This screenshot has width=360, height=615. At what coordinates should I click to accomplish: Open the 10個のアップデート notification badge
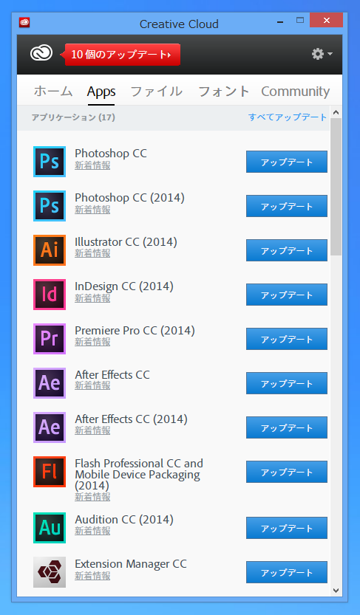tap(120, 54)
